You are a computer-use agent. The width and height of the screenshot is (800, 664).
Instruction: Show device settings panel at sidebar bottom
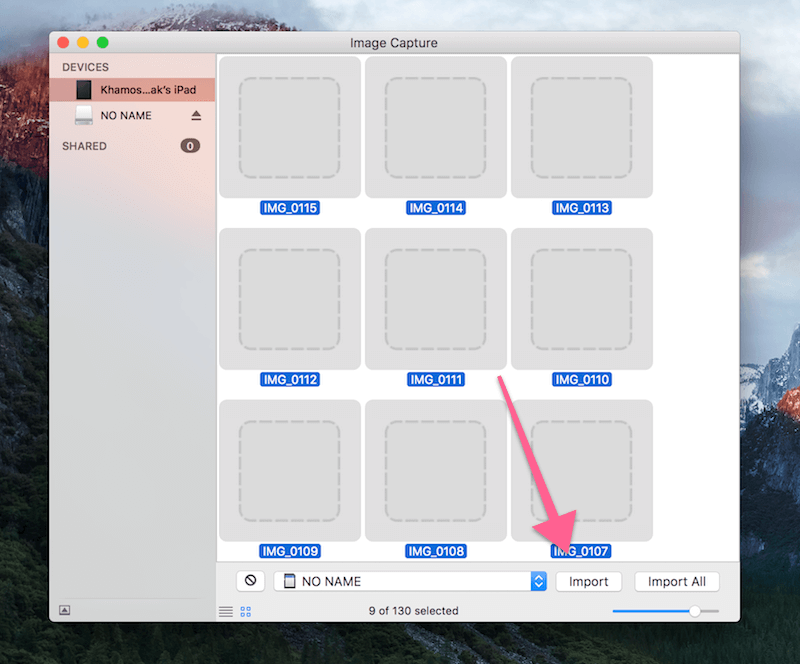[65, 610]
